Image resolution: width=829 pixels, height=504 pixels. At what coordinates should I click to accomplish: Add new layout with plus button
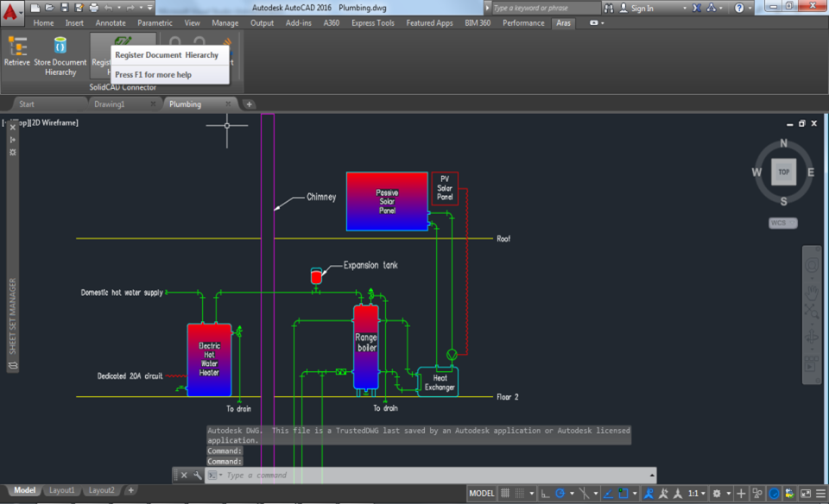click(130, 490)
